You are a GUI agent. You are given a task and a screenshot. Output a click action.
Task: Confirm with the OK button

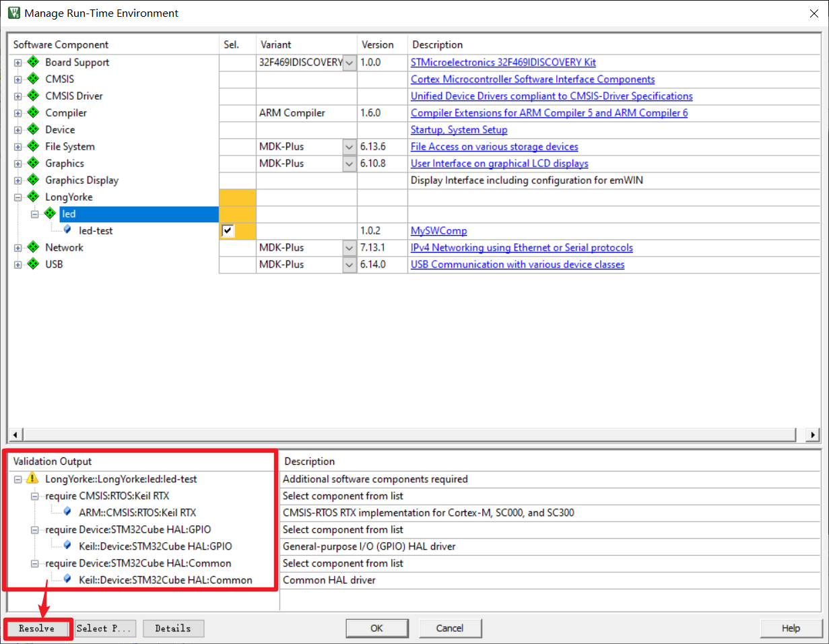click(376, 628)
